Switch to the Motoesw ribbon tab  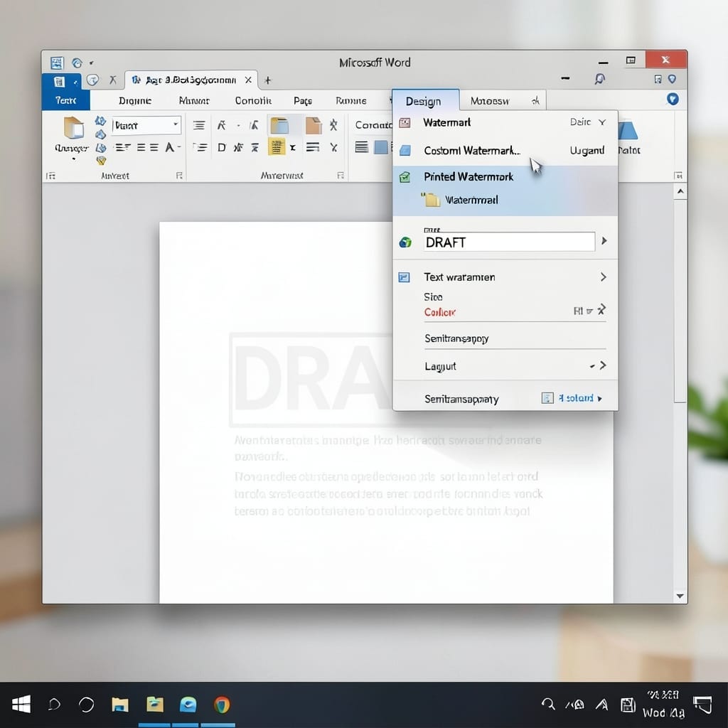pos(489,101)
